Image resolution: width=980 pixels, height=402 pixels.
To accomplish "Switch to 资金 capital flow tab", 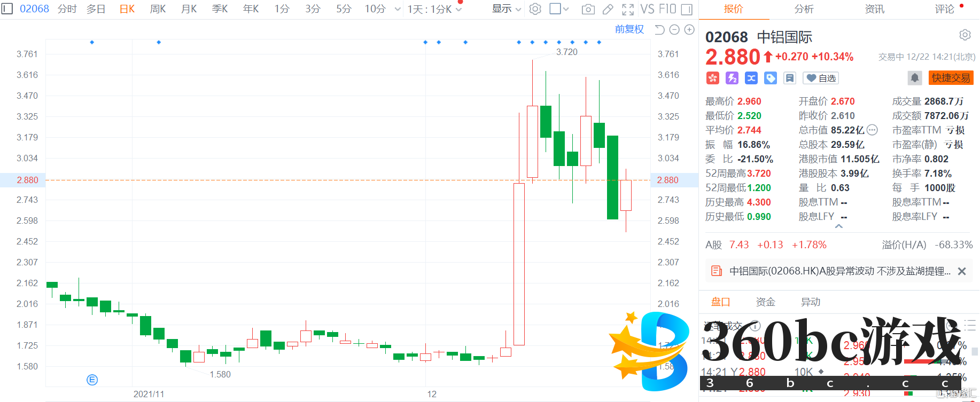I will pos(765,302).
